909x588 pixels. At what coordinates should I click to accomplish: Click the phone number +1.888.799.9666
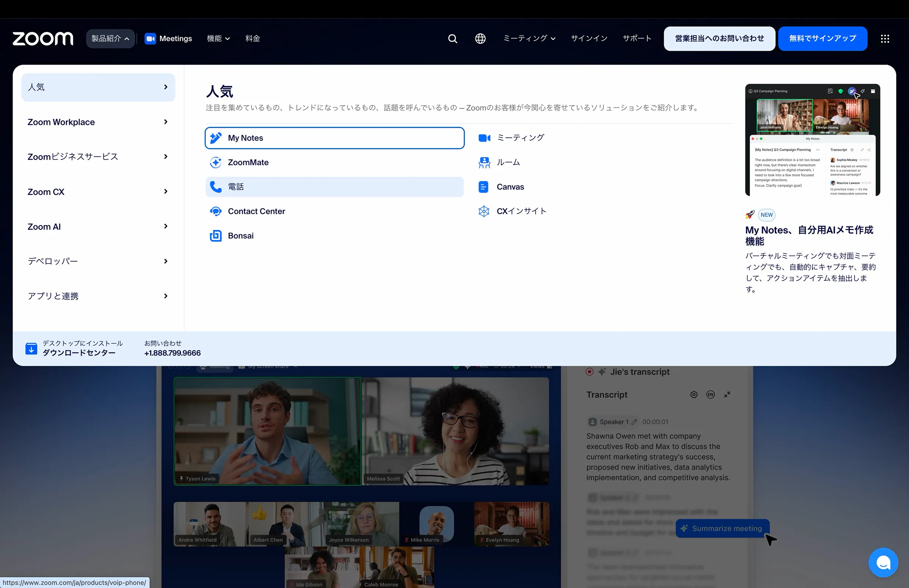click(x=172, y=353)
